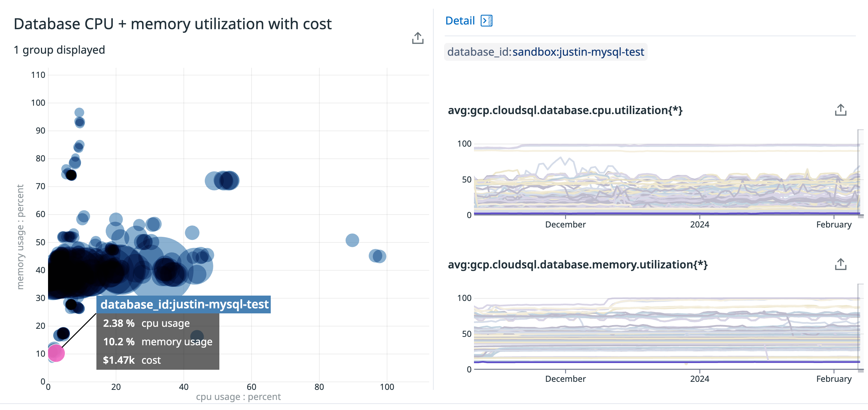The image size is (868, 410).
Task: Open the side panel icon next to Detail
Action: (486, 20)
